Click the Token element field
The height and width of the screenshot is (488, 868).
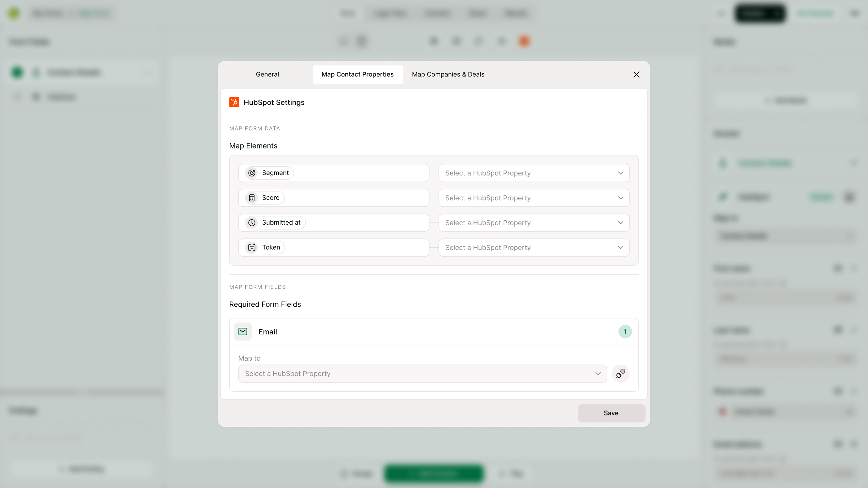[334, 247]
